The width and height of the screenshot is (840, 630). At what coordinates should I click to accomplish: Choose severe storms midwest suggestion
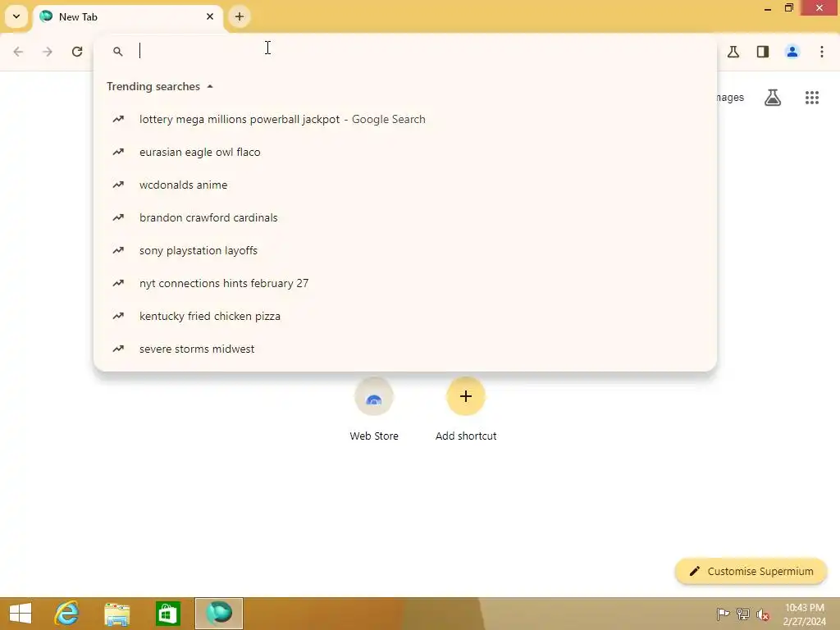click(405, 349)
